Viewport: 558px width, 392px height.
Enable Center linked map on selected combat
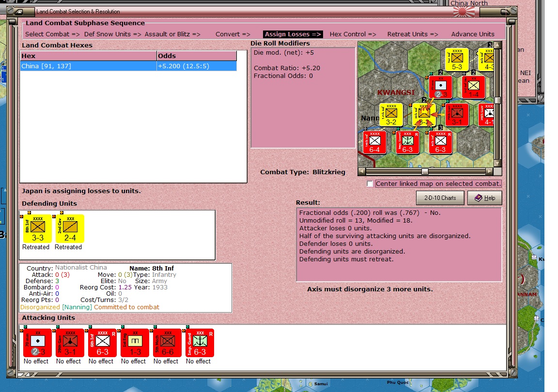pyautogui.click(x=370, y=184)
